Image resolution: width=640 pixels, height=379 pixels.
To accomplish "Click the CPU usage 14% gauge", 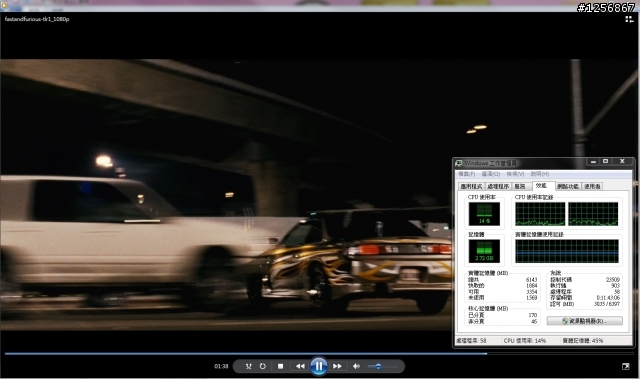I will coord(484,214).
